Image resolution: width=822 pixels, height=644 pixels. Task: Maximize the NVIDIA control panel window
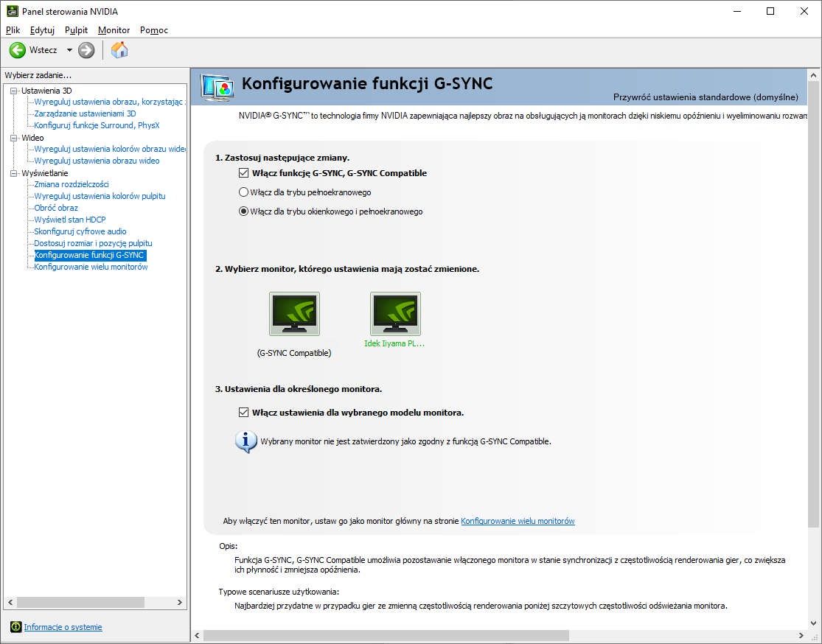click(x=770, y=11)
